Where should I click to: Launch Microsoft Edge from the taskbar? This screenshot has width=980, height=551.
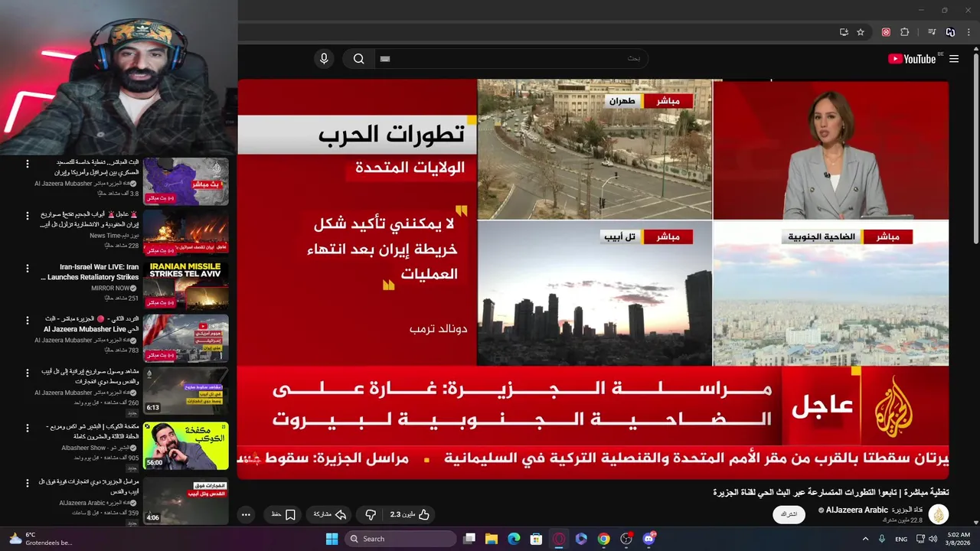pos(514,539)
